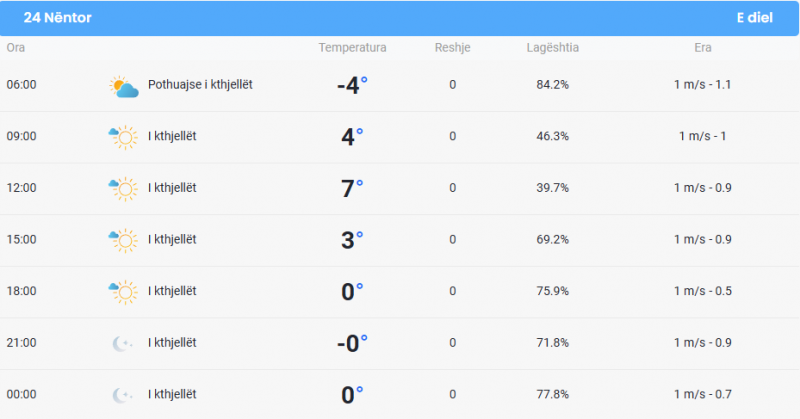800x419 pixels.
Task: Click the moon icon at 21:00
Action: click(122, 343)
